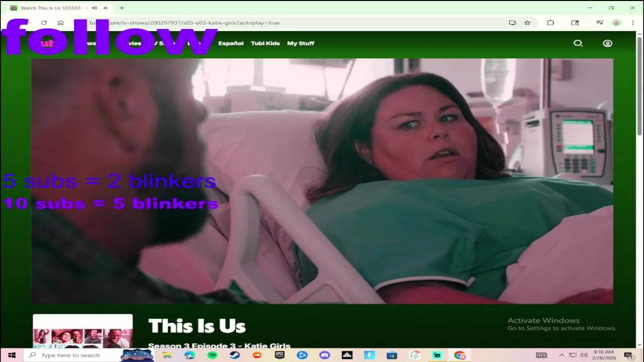This screenshot has width=644, height=362.
Task: Open My Stuff
Action: point(300,43)
